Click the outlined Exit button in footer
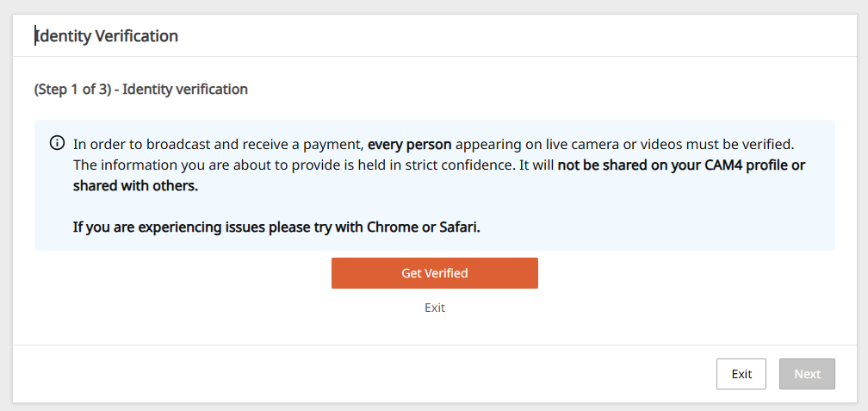868x411 pixels. [741, 374]
